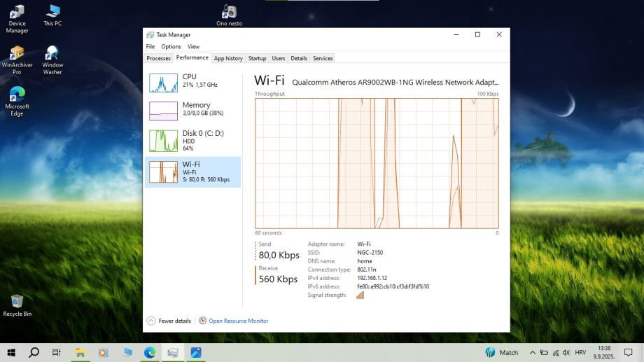Open the Recycle Bin on the desktop
This screenshot has height=362, width=644.
(17, 306)
